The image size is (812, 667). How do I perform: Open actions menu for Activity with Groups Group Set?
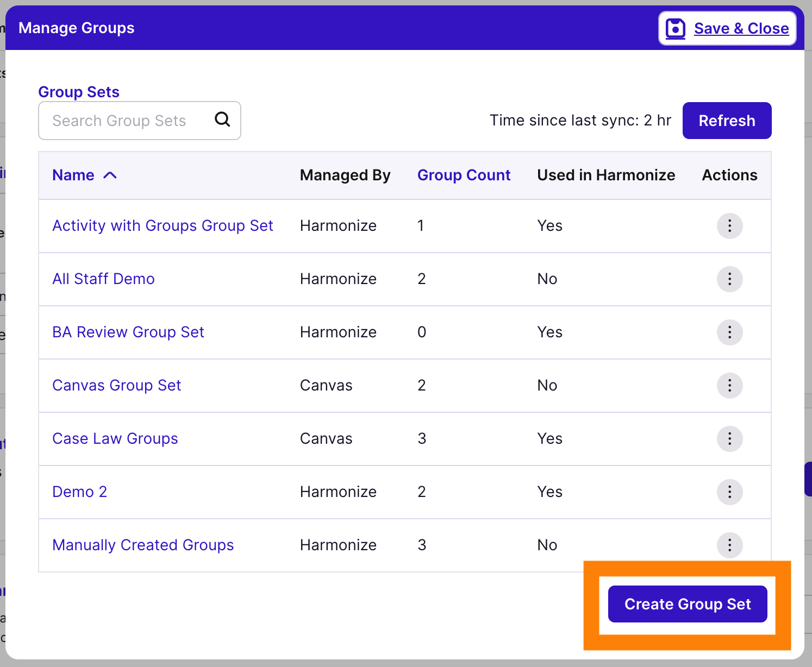click(x=729, y=226)
